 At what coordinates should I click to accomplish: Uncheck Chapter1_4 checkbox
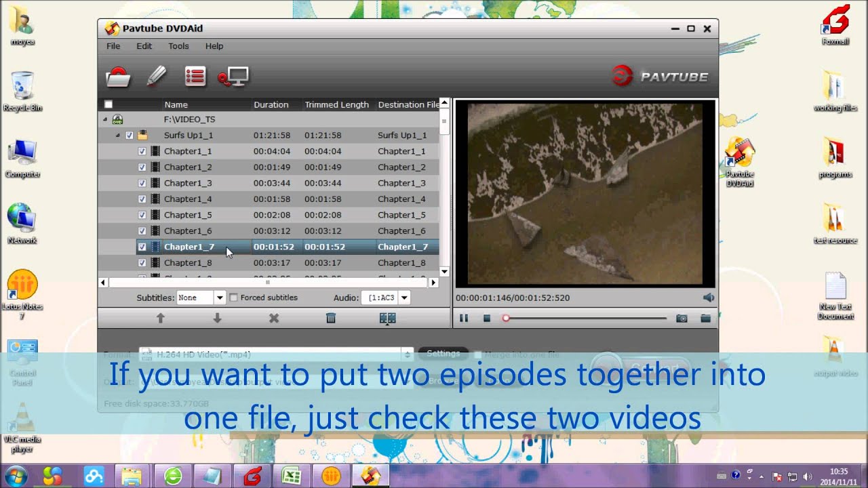coord(142,199)
